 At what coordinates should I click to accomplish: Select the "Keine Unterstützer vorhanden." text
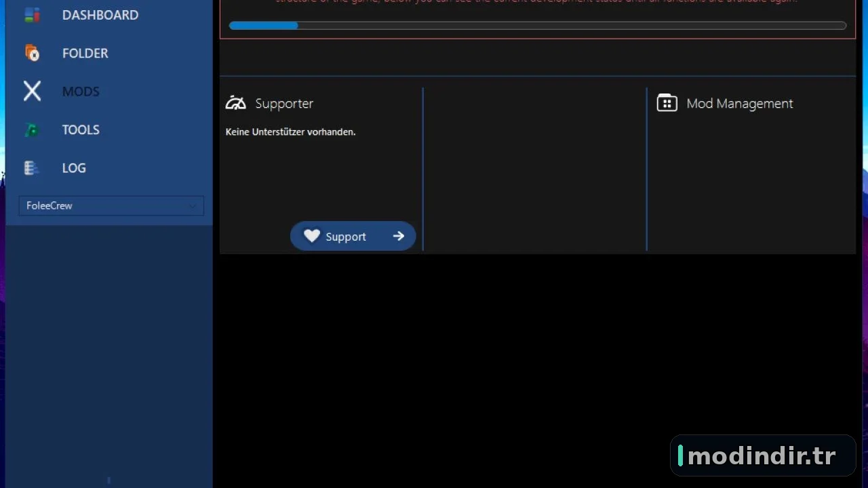(x=290, y=131)
